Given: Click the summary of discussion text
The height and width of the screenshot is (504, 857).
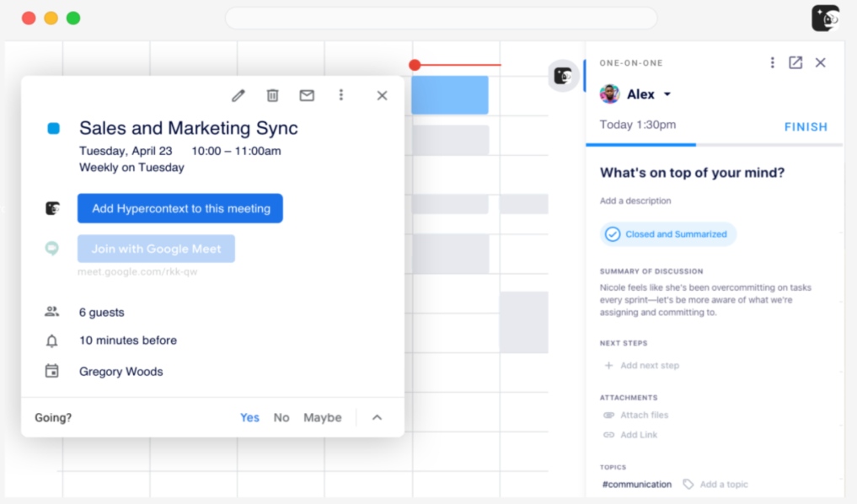Looking at the screenshot, I should 705,300.
